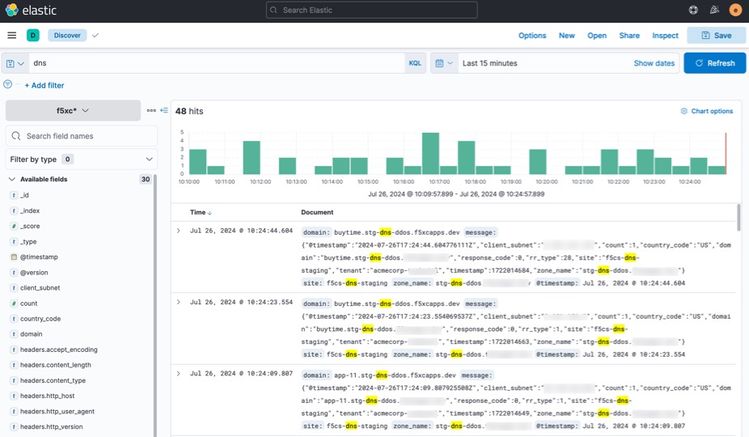The height and width of the screenshot is (437, 749).
Task: Click the filter options icon
Action: coord(8,84)
